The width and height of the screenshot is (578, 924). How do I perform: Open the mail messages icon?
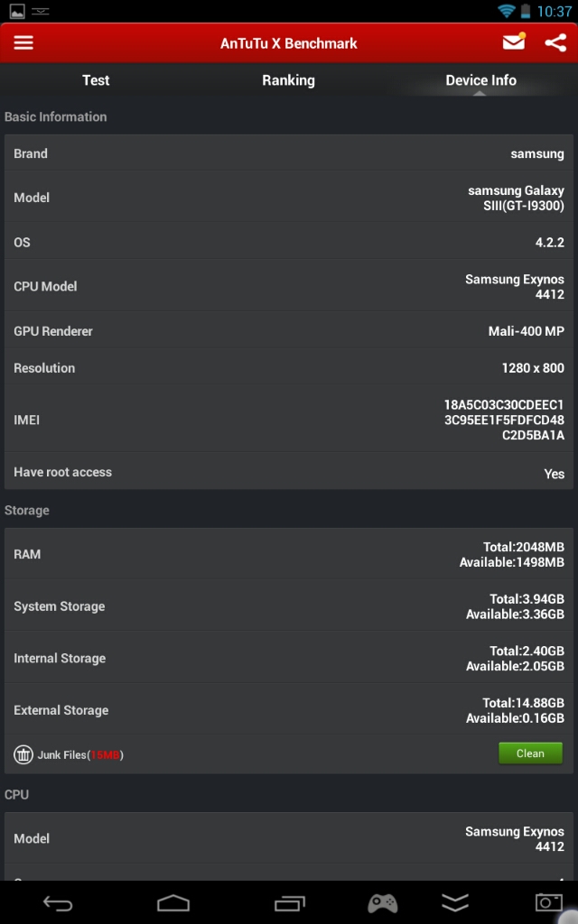click(x=514, y=42)
